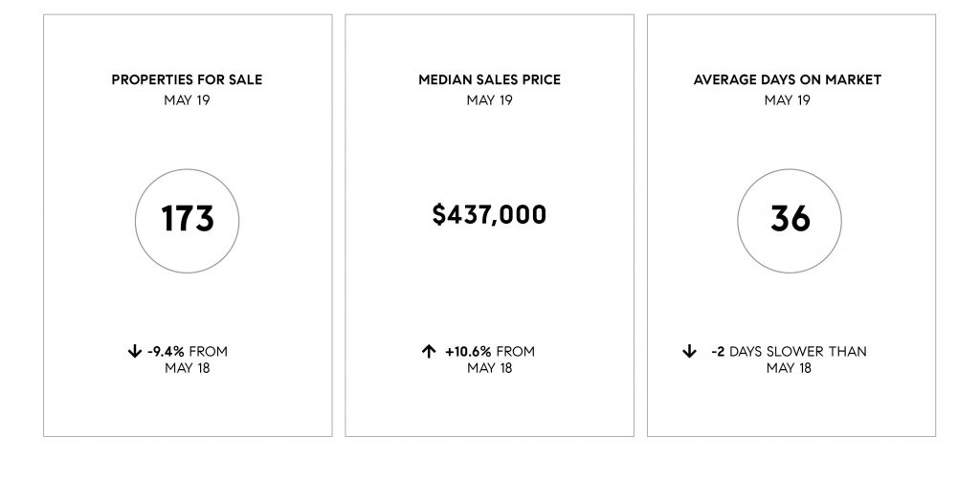Click the Properties For Sale heading
This screenshot has height=480, width=980.
(x=187, y=80)
